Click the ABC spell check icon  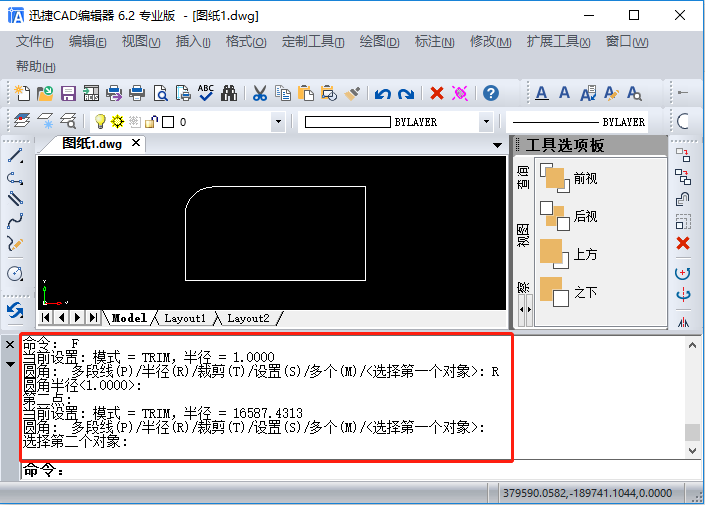click(x=205, y=93)
